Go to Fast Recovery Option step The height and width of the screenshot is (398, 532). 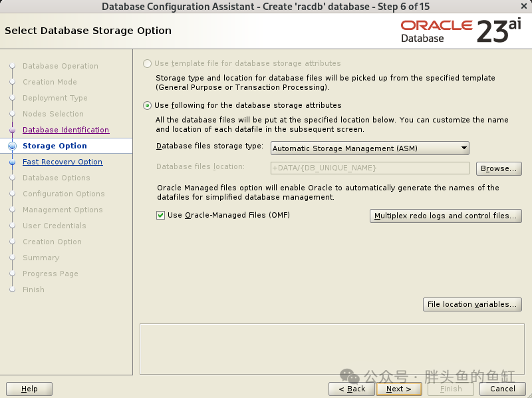click(x=63, y=162)
